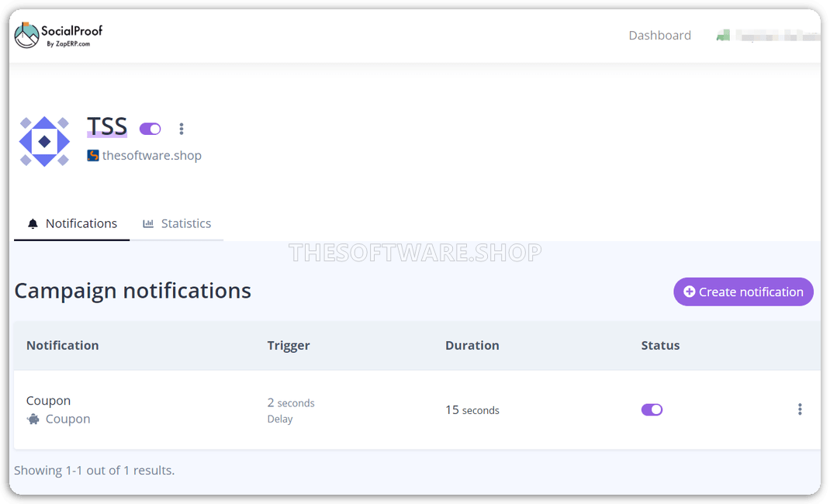Image resolution: width=830 pixels, height=504 pixels.
Task: Open the TSS campaign three-dot menu
Action: (x=182, y=129)
